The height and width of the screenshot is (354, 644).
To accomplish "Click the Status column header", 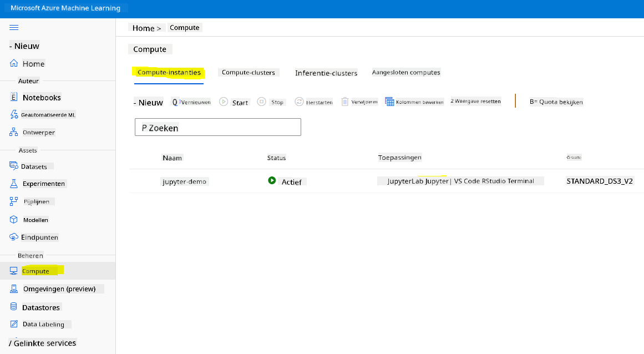I will pyautogui.click(x=276, y=158).
